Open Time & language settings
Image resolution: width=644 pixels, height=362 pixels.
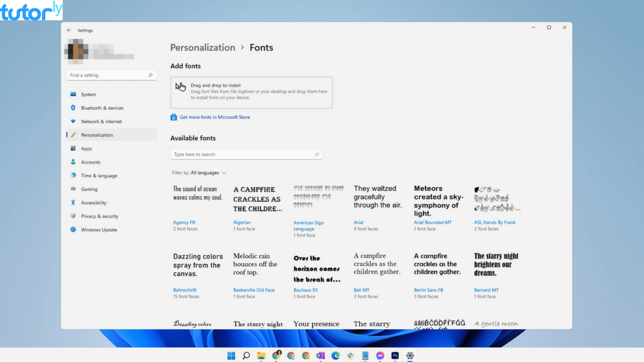[x=111, y=175]
